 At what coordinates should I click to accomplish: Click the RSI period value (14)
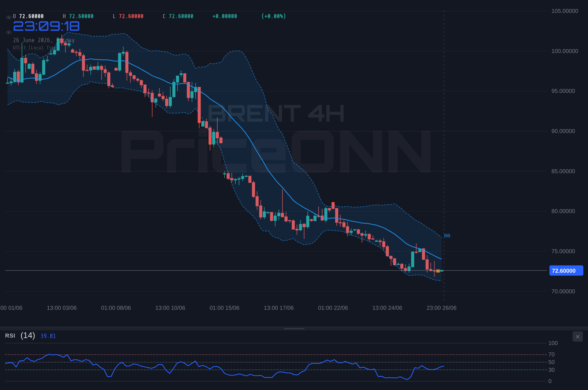tap(28, 335)
